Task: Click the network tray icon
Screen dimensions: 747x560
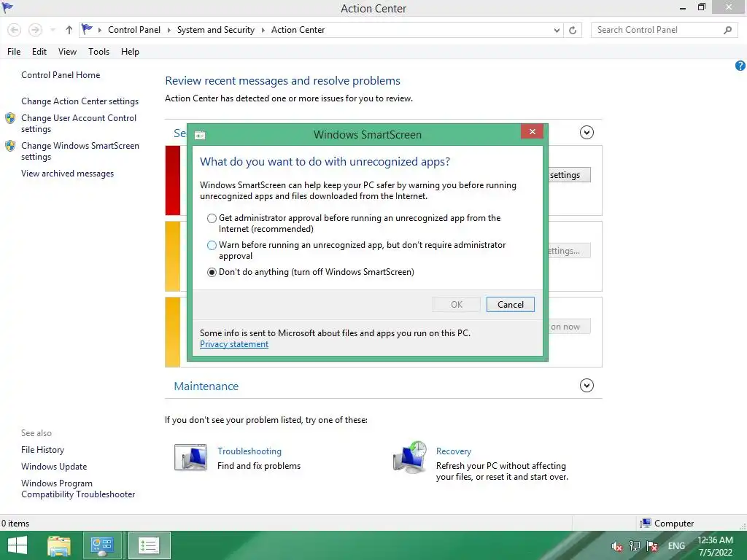Action: pos(635,546)
